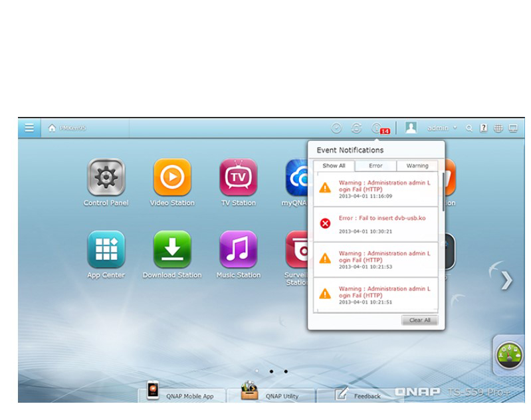Select error Fail to insert dvb-usb.ko
Screen dimensions: 531x420
[x=375, y=225]
